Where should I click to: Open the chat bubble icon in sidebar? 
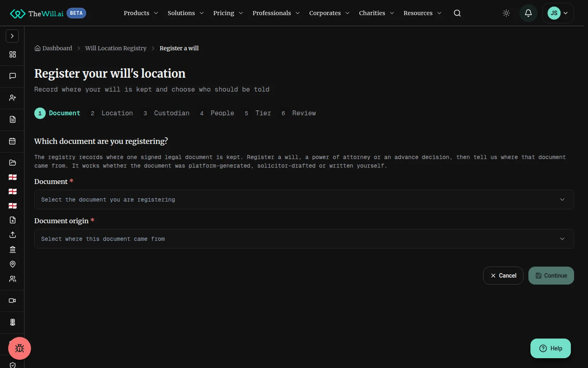[x=13, y=76]
